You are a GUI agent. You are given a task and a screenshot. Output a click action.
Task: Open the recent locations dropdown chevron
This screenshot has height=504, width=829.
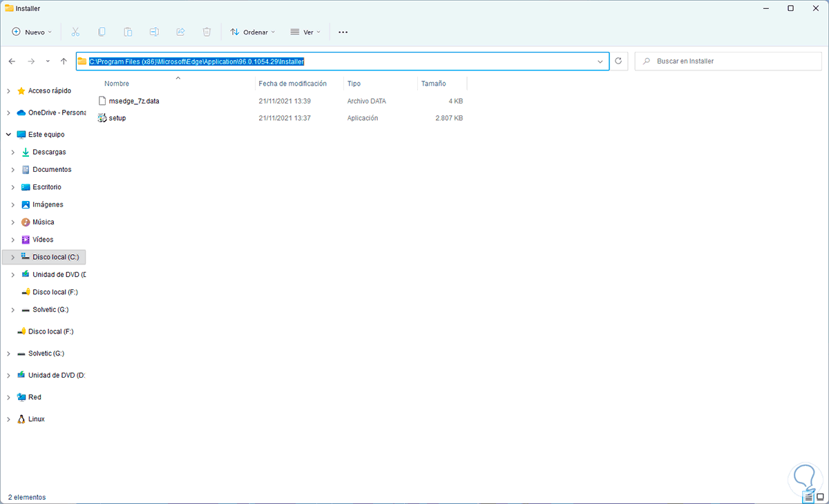tap(48, 61)
